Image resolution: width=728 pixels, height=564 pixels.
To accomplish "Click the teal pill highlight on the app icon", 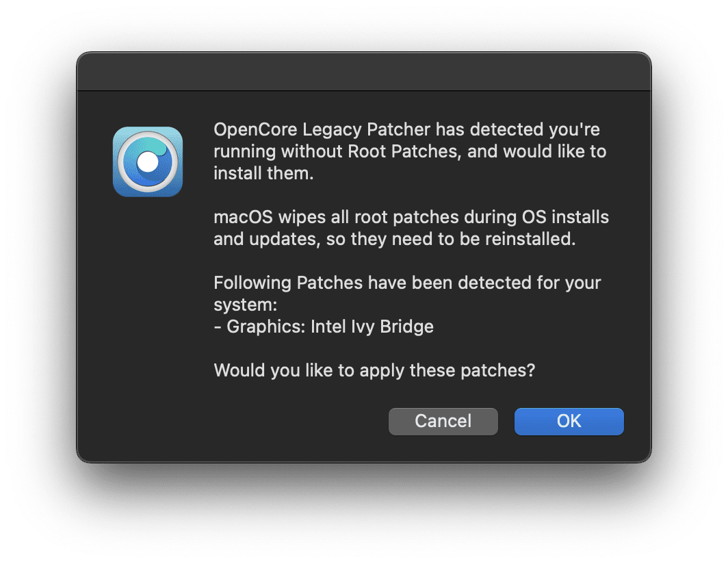I will click(x=158, y=146).
